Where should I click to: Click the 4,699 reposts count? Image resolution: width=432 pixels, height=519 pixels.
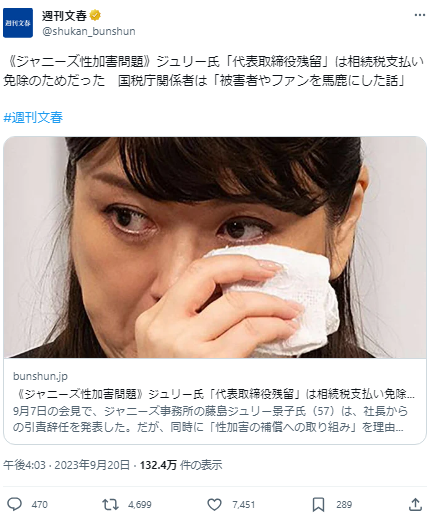(x=140, y=505)
